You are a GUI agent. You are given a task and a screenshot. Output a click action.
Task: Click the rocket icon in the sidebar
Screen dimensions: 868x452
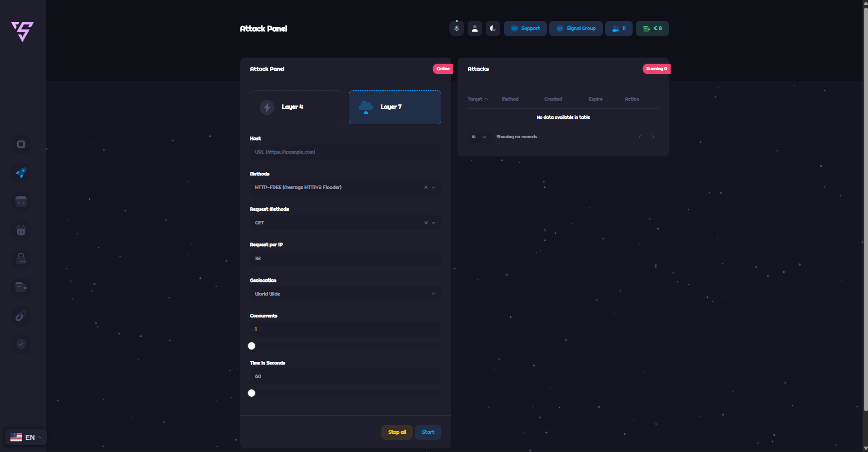pos(21,173)
